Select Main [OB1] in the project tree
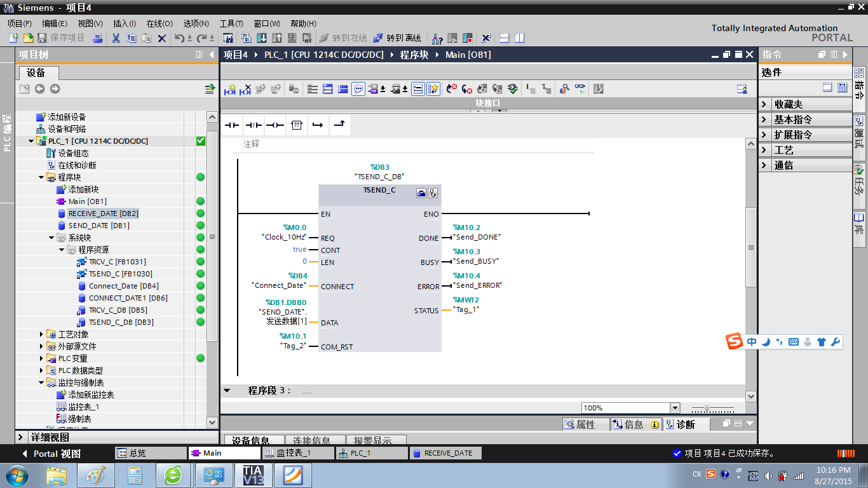 pyautogui.click(x=88, y=201)
